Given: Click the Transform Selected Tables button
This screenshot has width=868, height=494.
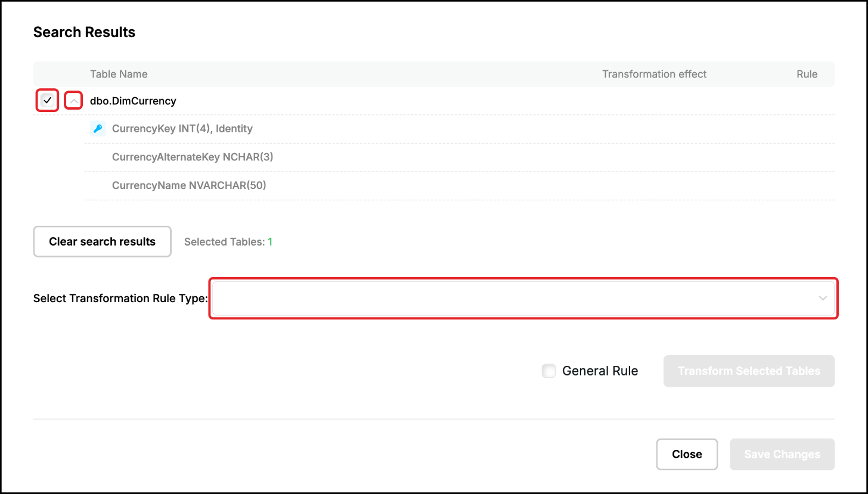Looking at the screenshot, I should coord(749,371).
